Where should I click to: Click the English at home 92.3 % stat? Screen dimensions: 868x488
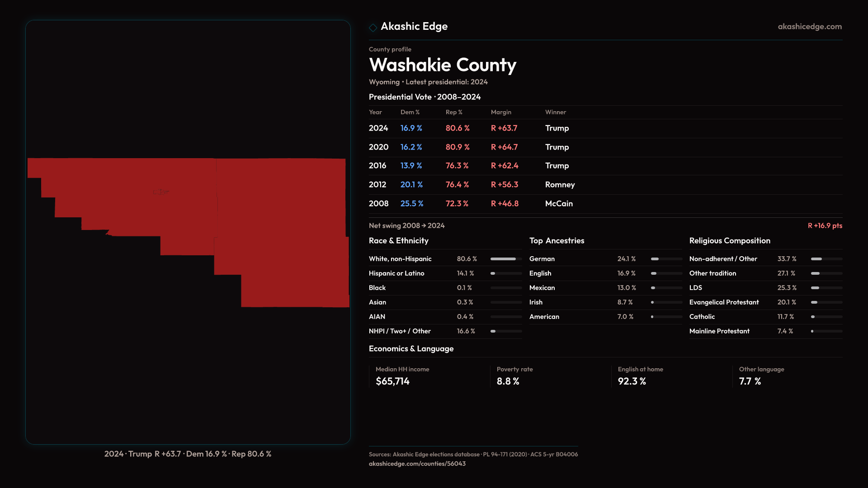(632, 381)
